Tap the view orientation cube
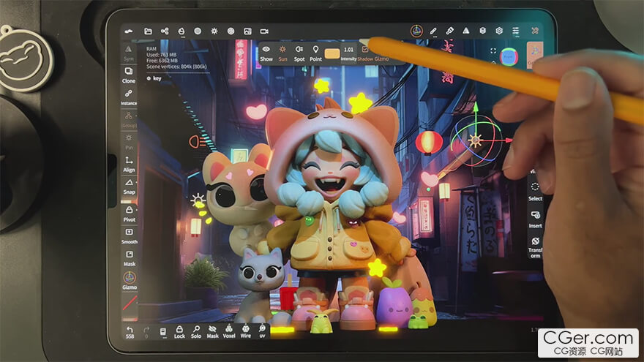 509,56
